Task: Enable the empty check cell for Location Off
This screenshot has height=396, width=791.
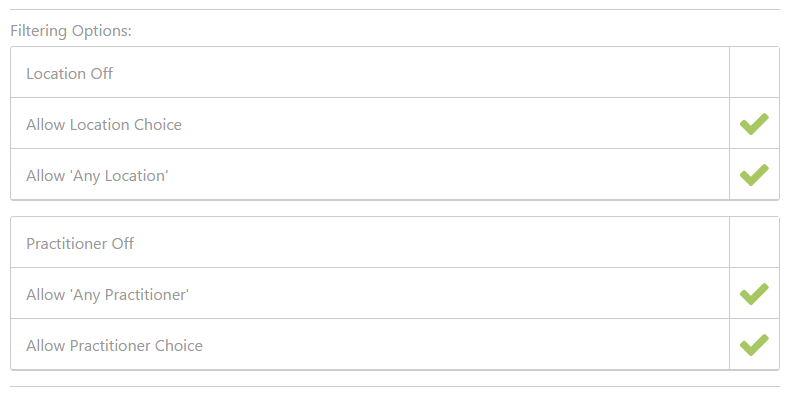Action: pos(754,73)
